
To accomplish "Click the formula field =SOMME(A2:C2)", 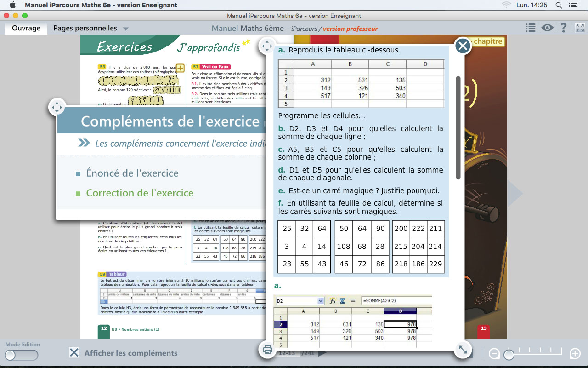I will [x=396, y=301].
